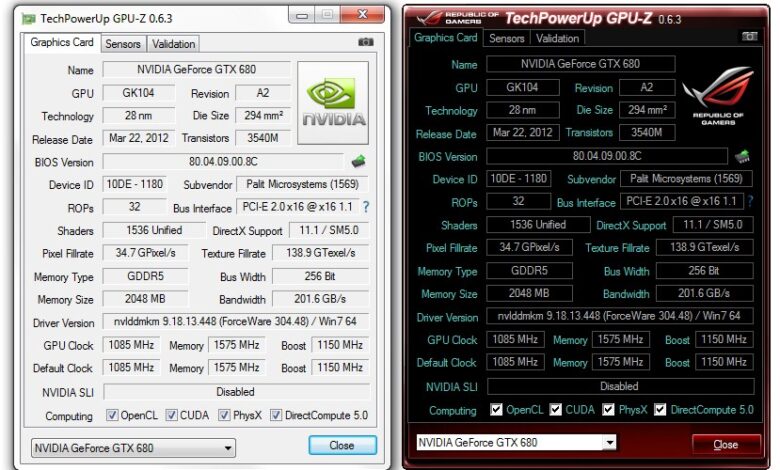Click the red Close button in ROG window
The height and width of the screenshot is (470, 780).
point(726,444)
